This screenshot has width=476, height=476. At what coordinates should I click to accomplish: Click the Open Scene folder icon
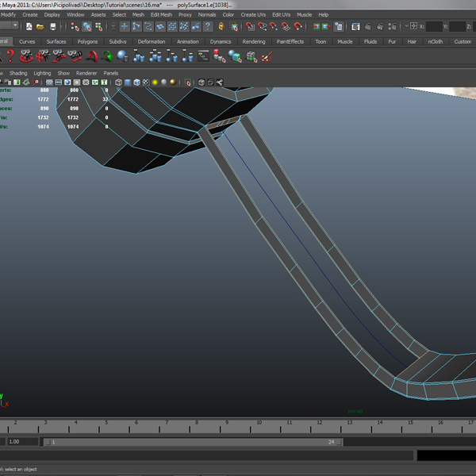(x=40, y=27)
